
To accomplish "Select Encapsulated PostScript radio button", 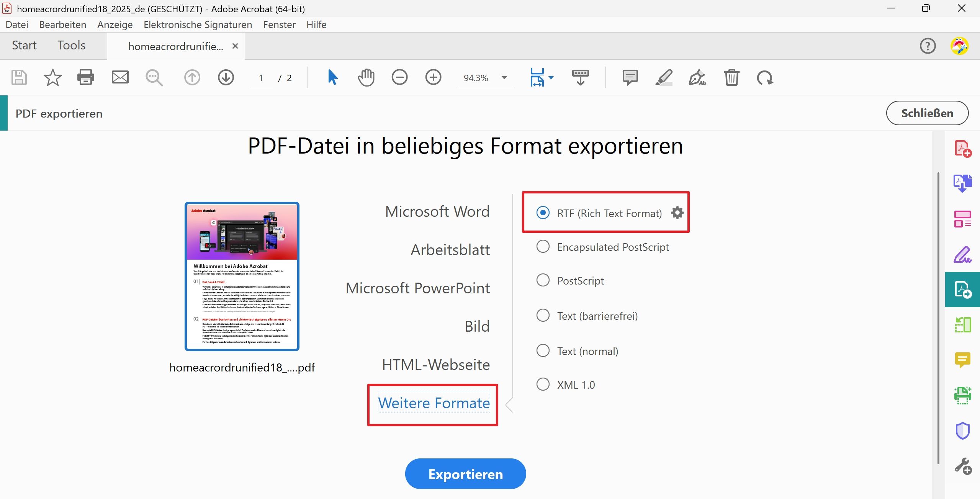I will 543,246.
